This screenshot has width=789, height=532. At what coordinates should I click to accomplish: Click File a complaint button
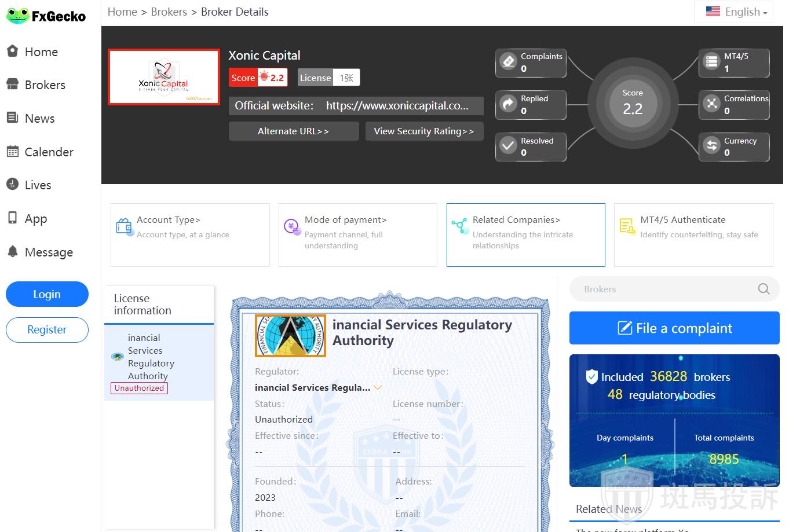coord(674,328)
